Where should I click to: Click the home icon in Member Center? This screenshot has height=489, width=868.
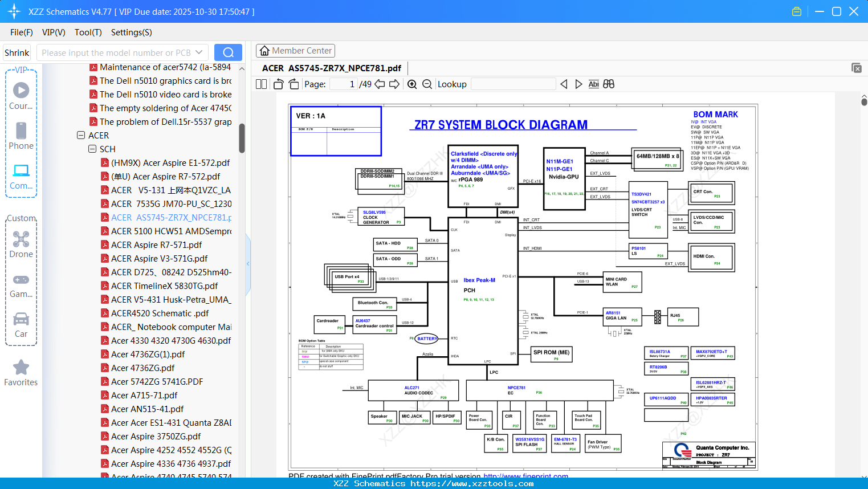264,51
